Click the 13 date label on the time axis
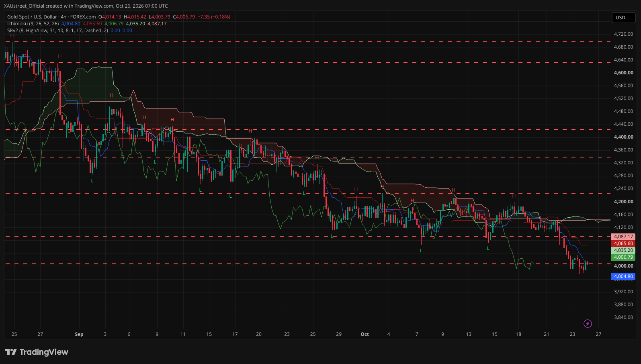Image resolution: width=641 pixels, height=364 pixels. [x=469, y=334]
